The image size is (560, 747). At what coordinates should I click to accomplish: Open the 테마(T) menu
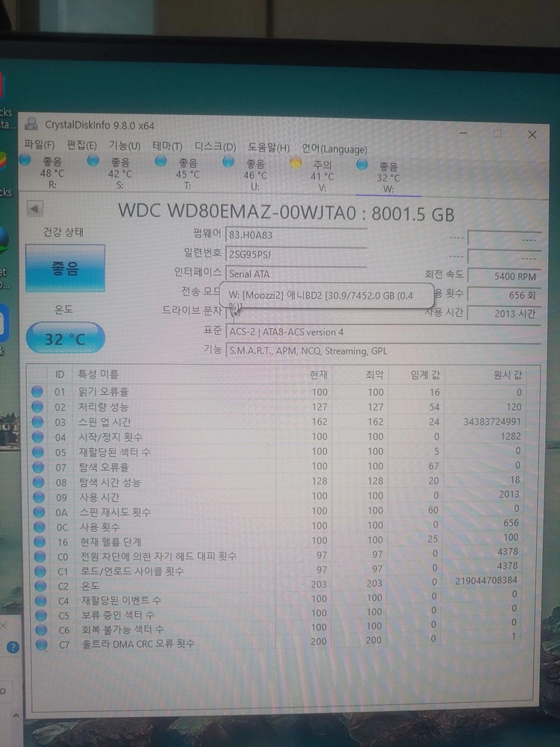167,146
